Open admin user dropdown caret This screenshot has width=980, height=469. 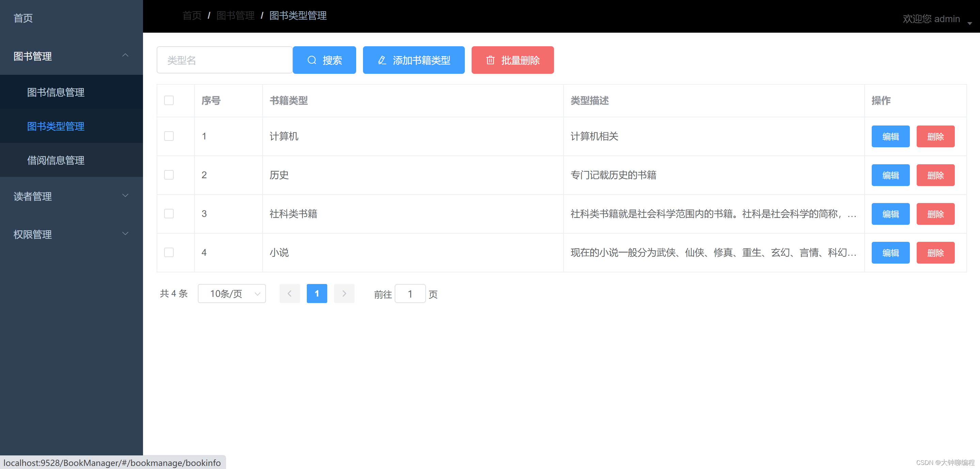[970, 23]
